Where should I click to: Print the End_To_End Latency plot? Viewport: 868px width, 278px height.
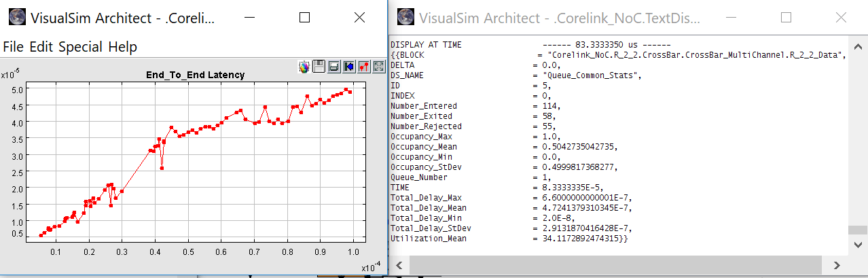coord(333,67)
